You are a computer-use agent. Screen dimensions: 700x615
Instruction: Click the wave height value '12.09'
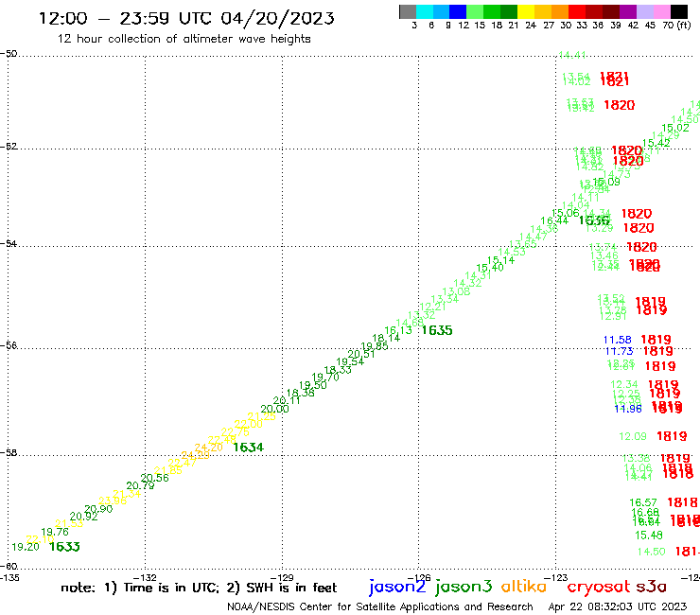pos(633,436)
